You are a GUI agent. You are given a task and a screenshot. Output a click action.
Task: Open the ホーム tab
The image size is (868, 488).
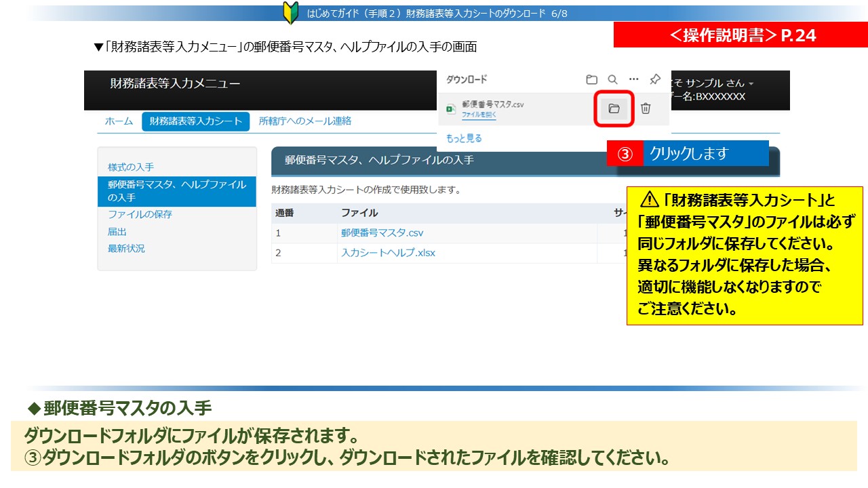119,121
